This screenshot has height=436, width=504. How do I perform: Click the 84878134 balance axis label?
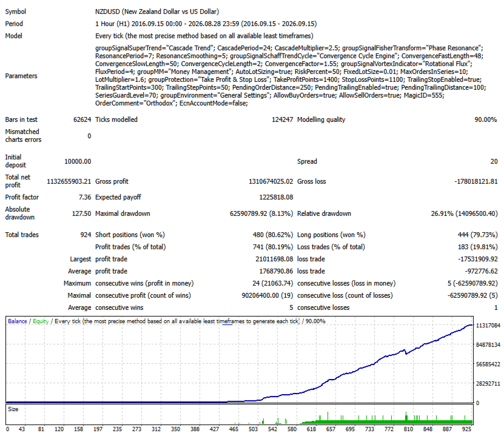pos(488,345)
